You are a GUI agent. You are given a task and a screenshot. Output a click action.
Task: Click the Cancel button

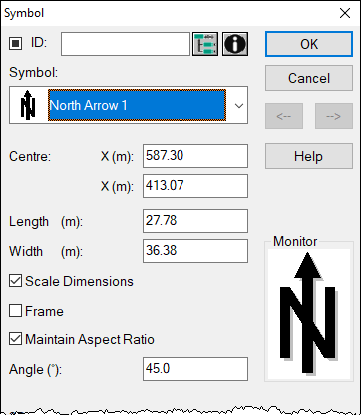pos(309,78)
